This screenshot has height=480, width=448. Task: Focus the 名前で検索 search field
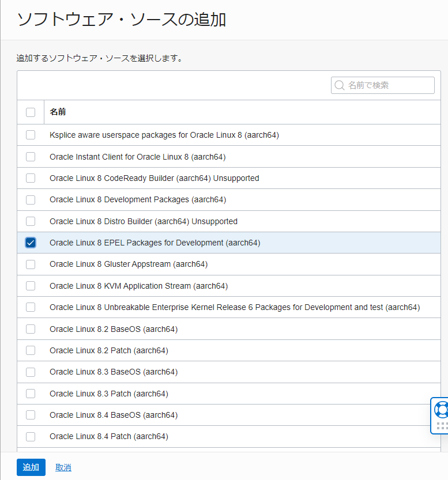click(x=382, y=85)
